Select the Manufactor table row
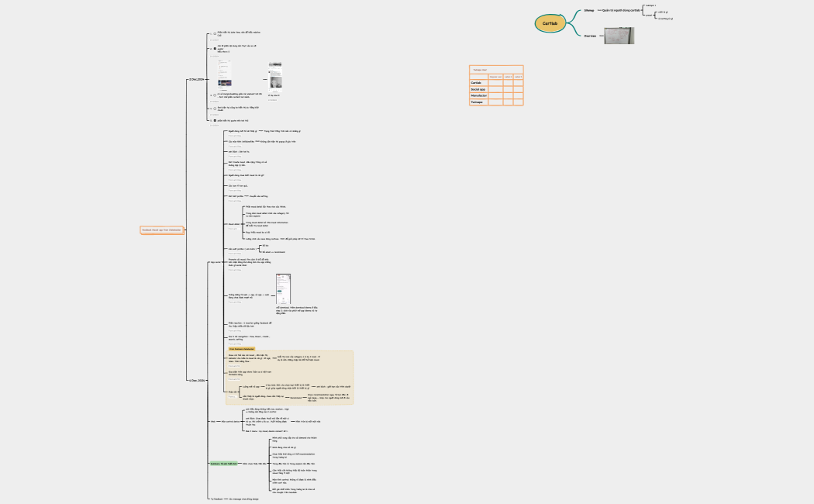The image size is (814, 504). pos(478,95)
